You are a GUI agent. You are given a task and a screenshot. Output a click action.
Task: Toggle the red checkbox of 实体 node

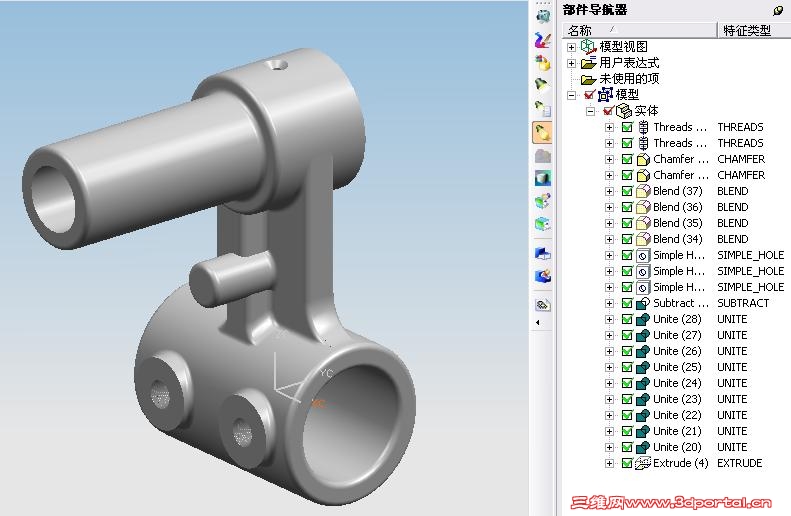608,110
